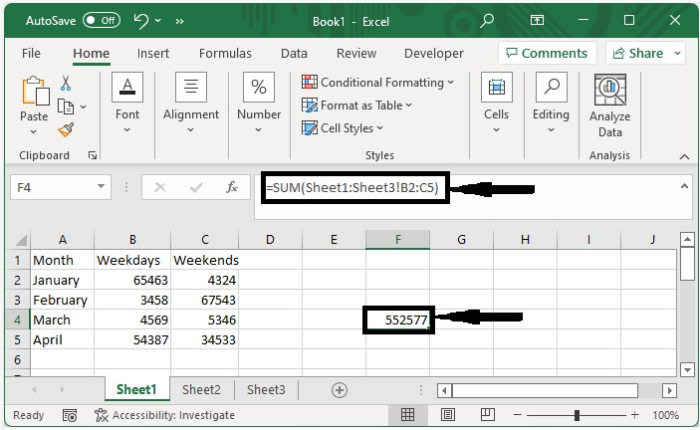
Task: Switch to the Sheet3 tab
Action: [266, 390]
